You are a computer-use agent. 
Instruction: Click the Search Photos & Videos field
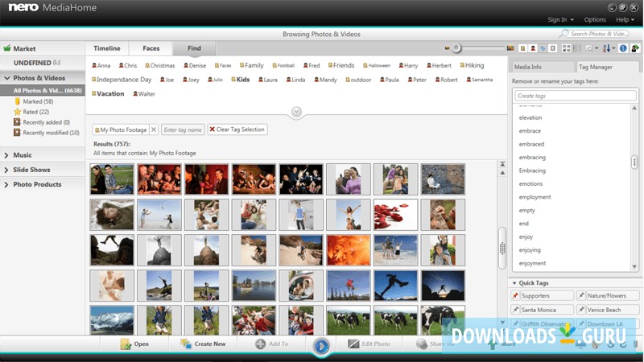(599, 34)
